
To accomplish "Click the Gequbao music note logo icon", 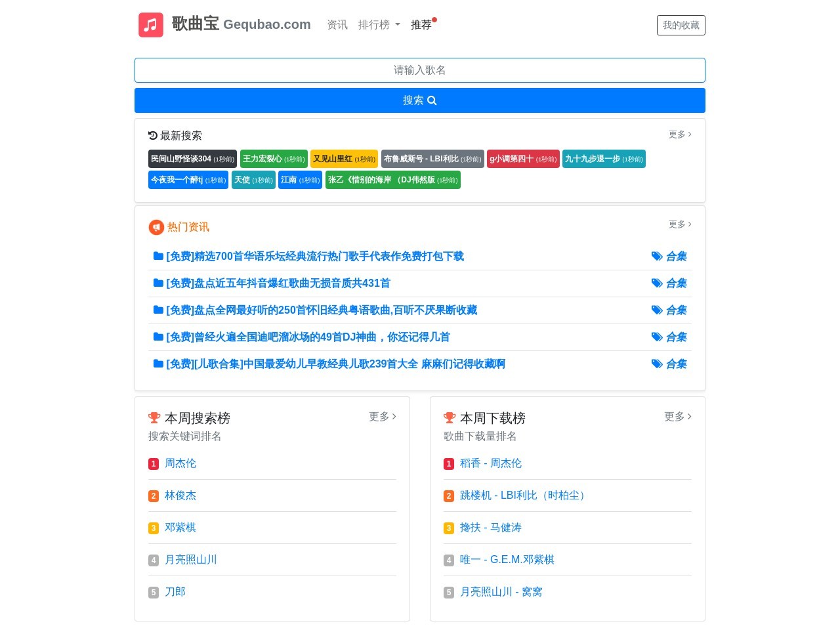I will click(150, 24).
